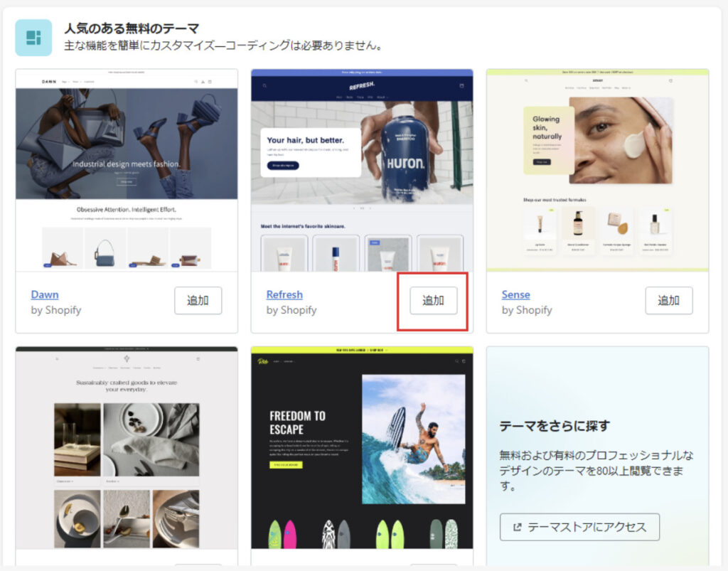728x571 pixels.
Task: Click 'Shop shampoo' button in Refresh preview
Action: tap(282, 166)
